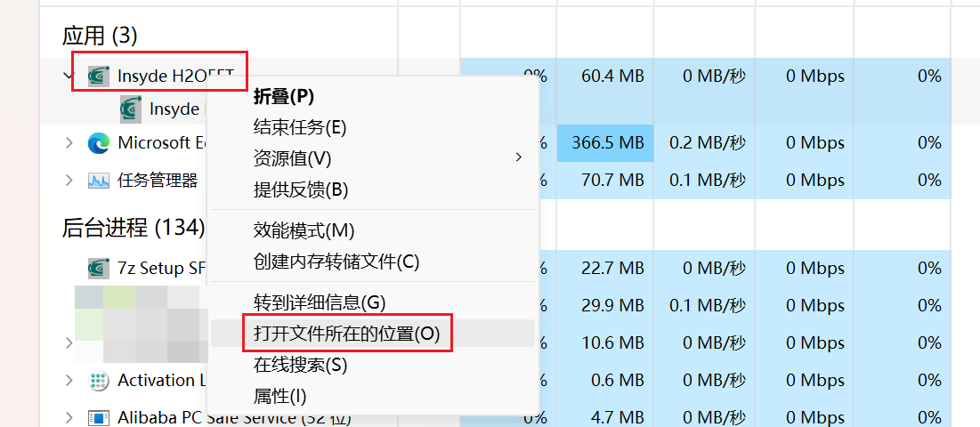Click the Microsoft Edge process name
Image resolution: width=980 pixels, height=427 pixels.
pyautogui.click(x=162, y=143)
